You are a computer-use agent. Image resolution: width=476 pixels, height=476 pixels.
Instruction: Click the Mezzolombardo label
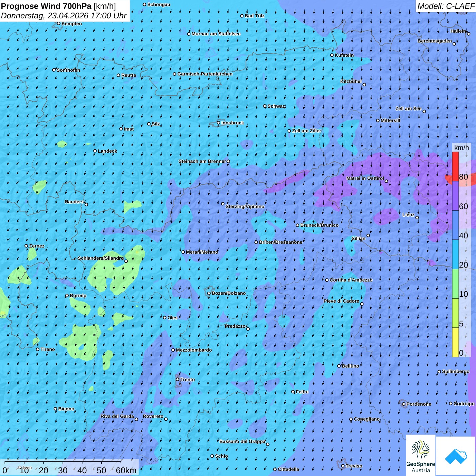(x=194, y=350)
